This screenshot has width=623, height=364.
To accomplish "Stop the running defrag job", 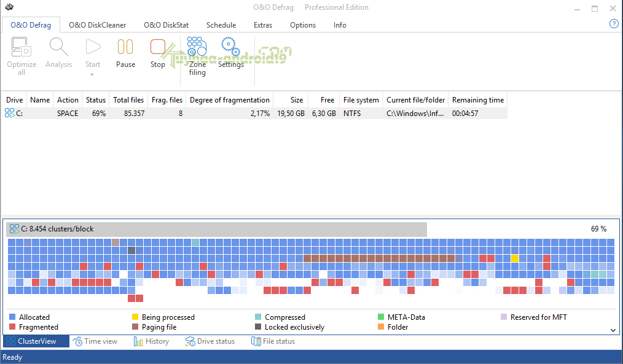I will pos(158,47).
